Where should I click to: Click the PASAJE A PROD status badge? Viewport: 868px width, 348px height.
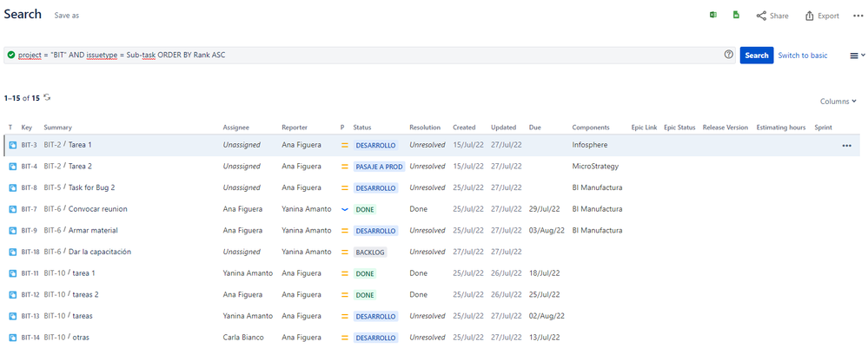(379, 167)
